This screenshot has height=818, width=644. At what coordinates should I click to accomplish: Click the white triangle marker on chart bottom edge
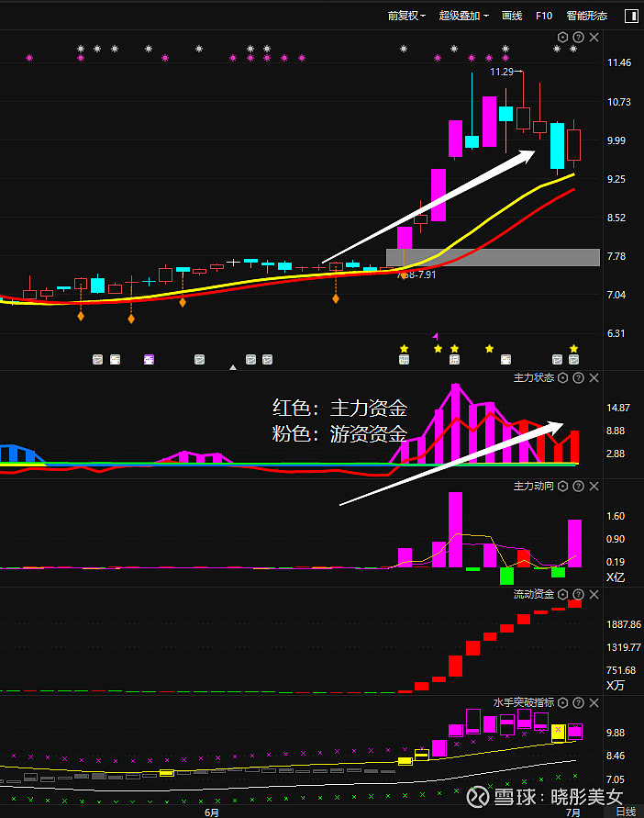(x=233, y=367)
